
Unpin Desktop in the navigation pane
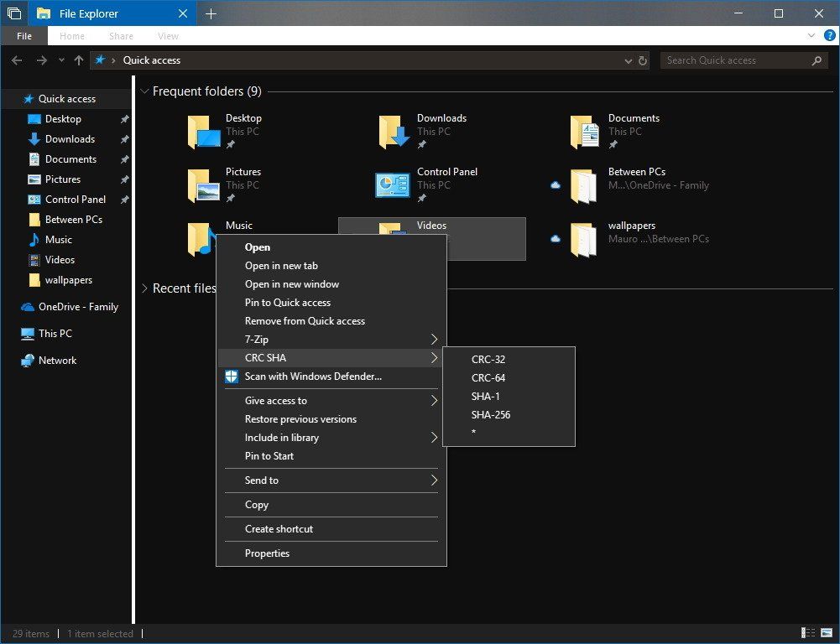point(124,119)
